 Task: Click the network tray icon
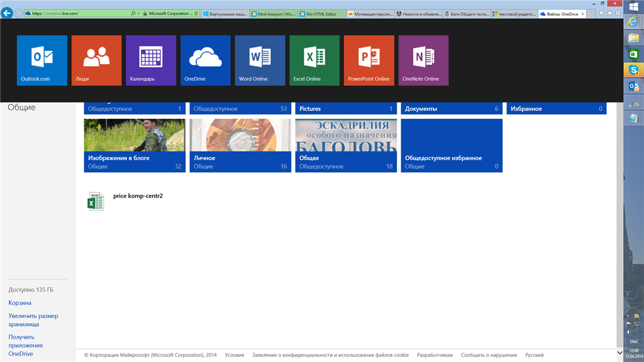tap(636, 324)
